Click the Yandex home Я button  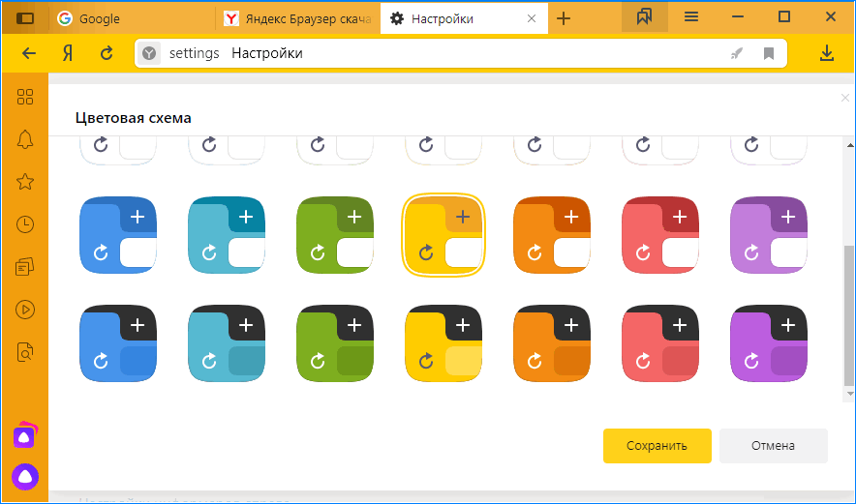(x=68, y=53)
